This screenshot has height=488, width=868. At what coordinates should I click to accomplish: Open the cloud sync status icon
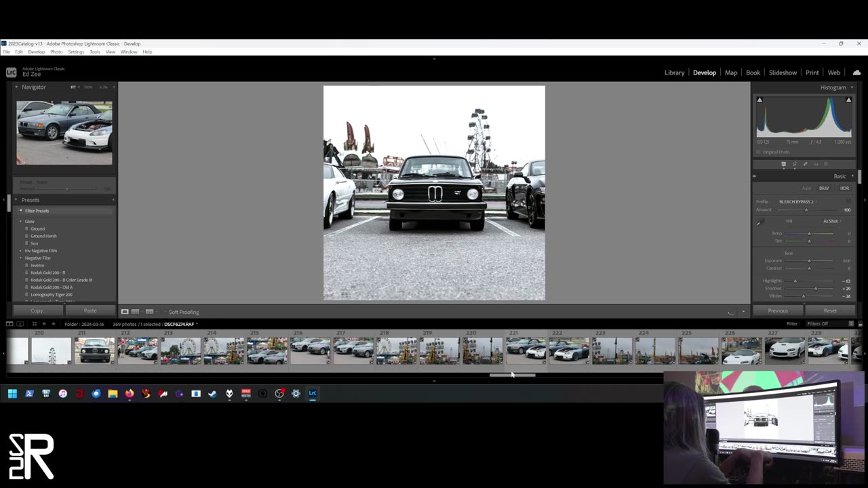coord(856,73)
